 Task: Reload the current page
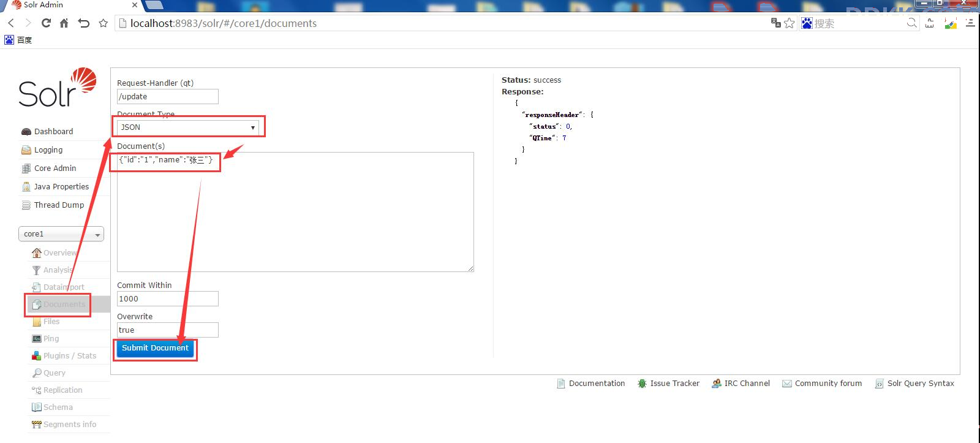[46, 23]
